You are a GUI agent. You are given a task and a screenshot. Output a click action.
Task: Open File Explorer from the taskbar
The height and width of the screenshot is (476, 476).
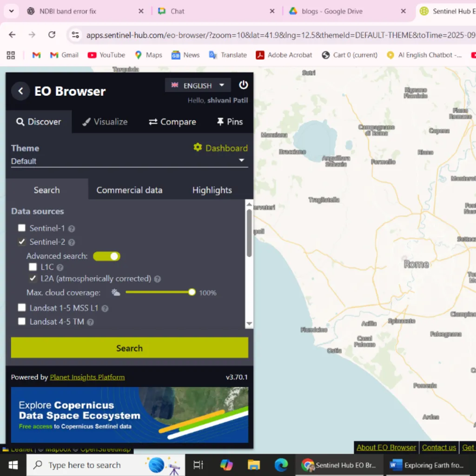(x=253, y=465)
